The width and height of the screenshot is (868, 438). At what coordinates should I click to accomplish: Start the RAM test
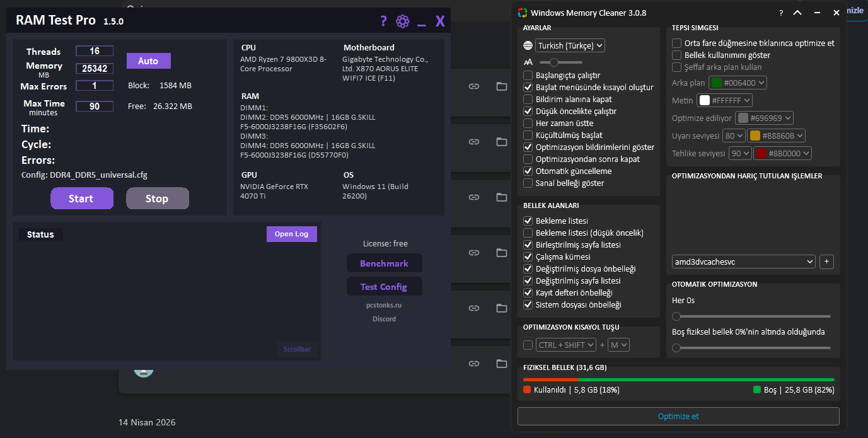(x=82, y=199)
